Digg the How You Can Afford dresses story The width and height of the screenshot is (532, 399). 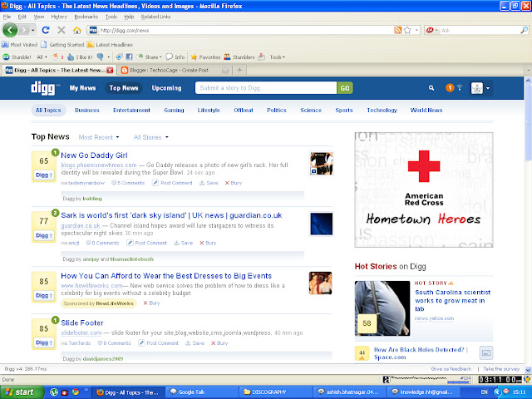[x=44, y=296]
